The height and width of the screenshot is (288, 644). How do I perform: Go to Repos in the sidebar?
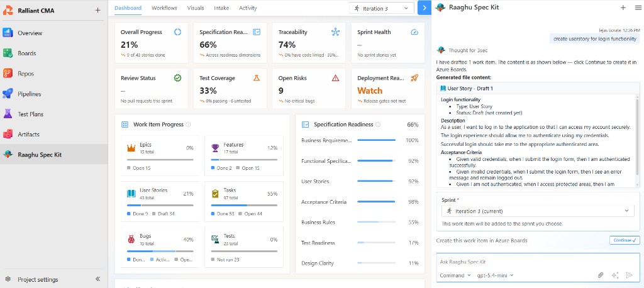(x=54, y=74)
